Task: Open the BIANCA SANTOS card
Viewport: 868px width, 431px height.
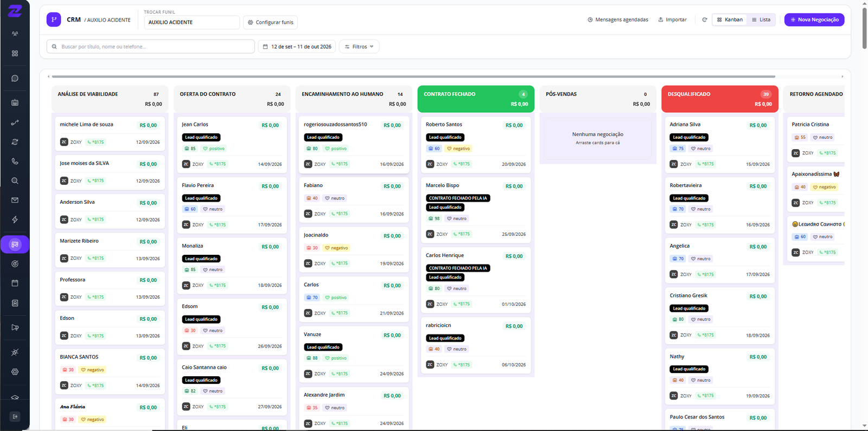Action: pyautogui.click(x=110, y=371)
